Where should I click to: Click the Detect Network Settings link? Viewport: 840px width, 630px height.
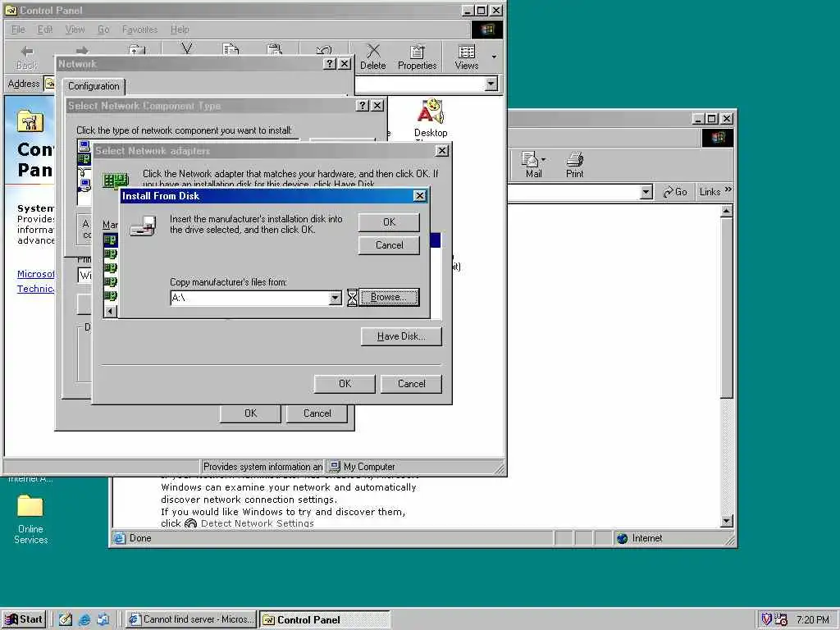pos(257,523)
